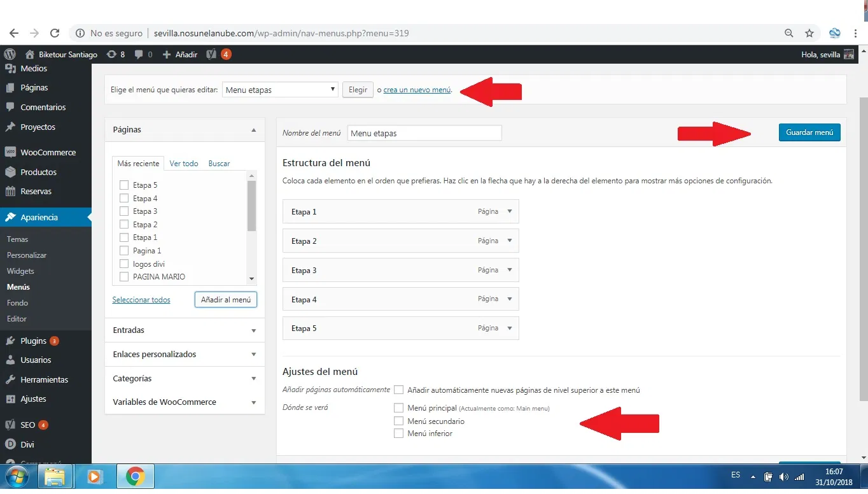The width and height of the screenshot is (868, 494).
Task: Launch Chrome from the Windows taskbar
Action: coord(135,476)
